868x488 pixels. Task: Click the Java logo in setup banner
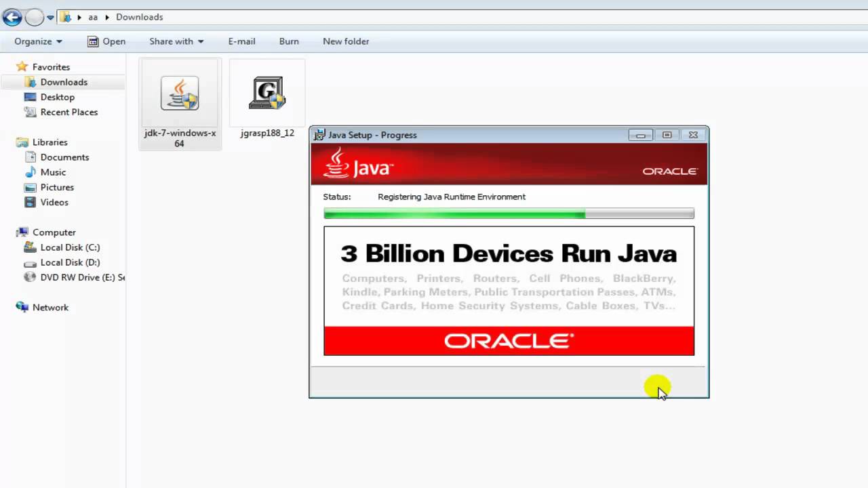pyautogui.click(x=358, y=164)
